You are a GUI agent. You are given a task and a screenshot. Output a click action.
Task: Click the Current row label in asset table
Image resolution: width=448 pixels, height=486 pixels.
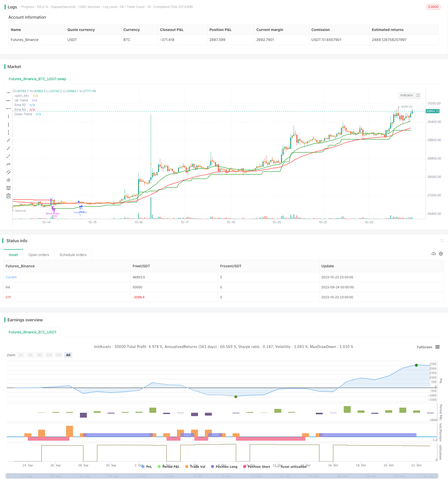[x=11, y=277]
